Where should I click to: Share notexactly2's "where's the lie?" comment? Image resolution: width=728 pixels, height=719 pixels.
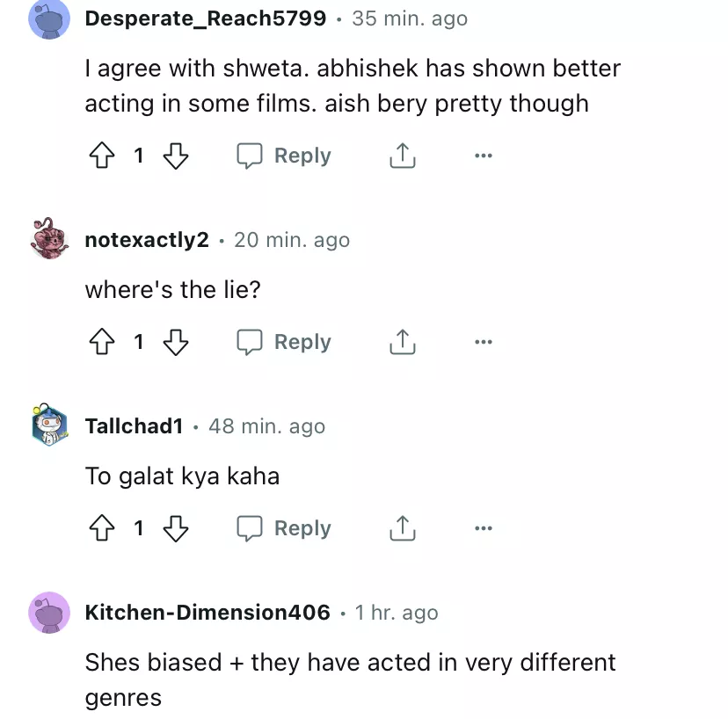coord(402,342)
